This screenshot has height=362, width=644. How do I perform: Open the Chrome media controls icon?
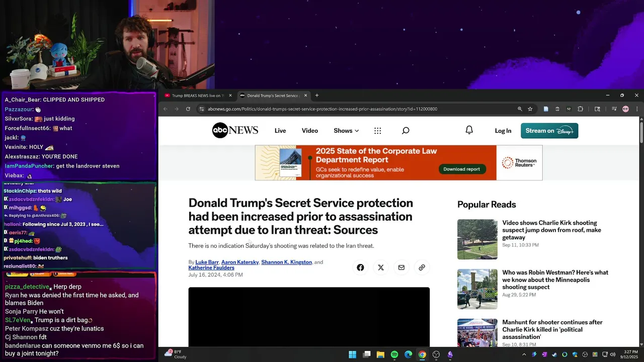pyautogui.click(x=614, y=109)
